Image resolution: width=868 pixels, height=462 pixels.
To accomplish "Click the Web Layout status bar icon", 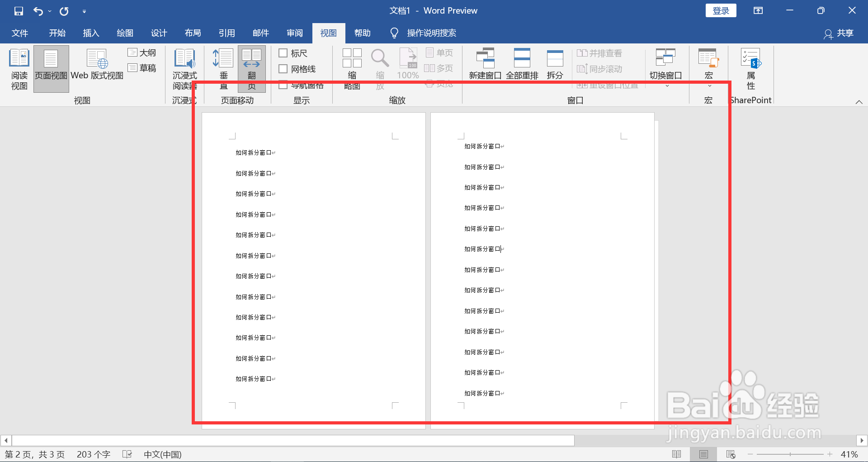I will click(731, 454).
